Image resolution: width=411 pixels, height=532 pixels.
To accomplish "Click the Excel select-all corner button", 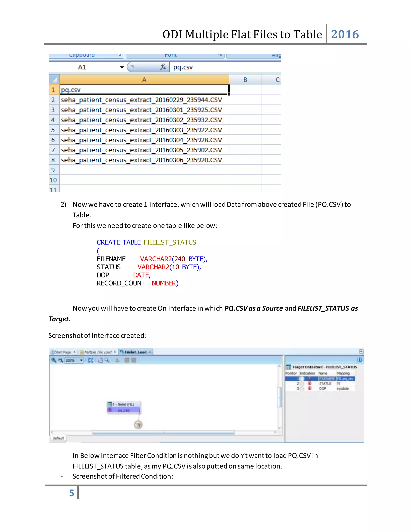I will (x=55, y=79).
